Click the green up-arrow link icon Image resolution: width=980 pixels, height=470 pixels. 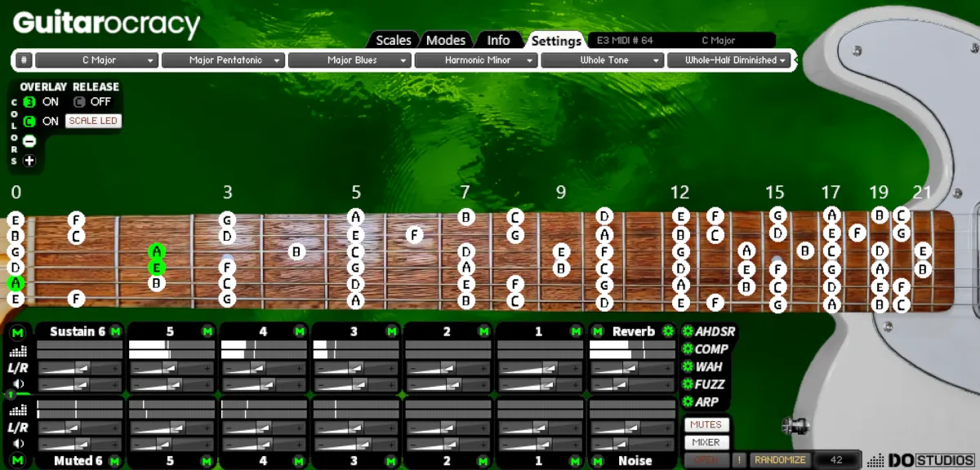point(11,395)
